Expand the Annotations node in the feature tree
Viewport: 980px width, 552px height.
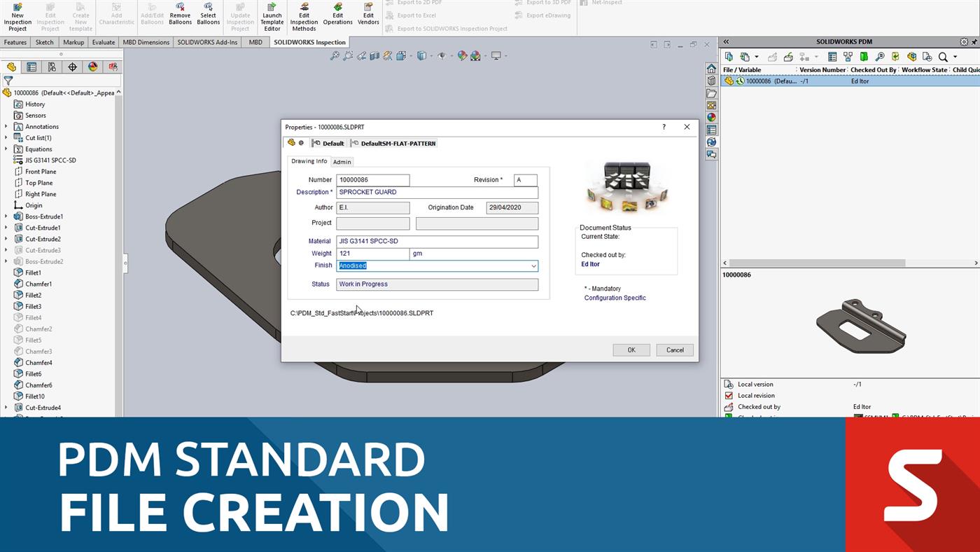[x=6, y=126]
